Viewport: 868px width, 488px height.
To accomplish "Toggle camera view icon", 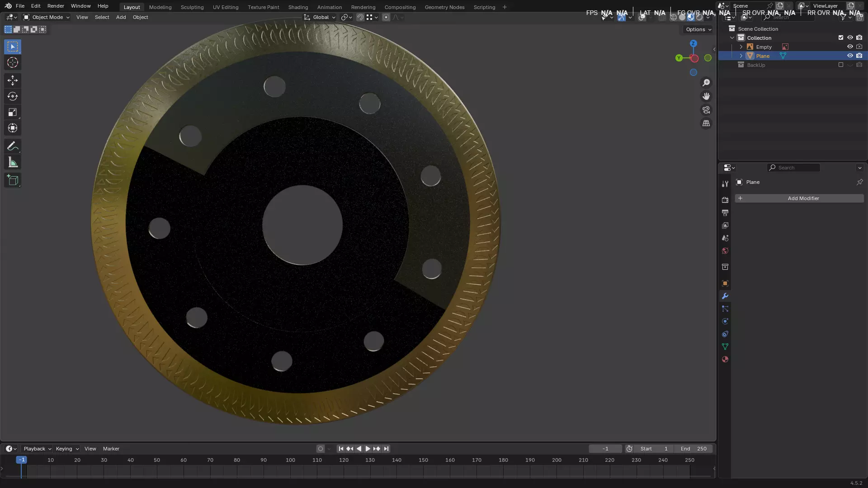I will (x=706, y=110).
